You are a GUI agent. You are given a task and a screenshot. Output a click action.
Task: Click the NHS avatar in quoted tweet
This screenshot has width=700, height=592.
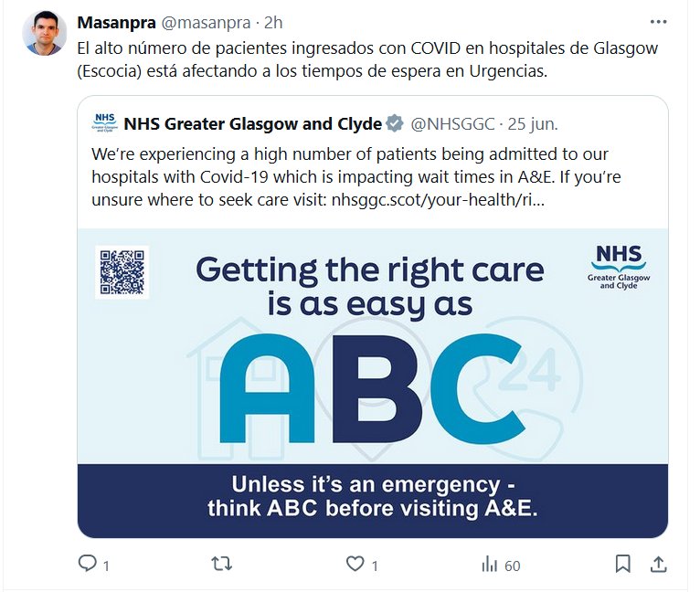pos(104,122)
